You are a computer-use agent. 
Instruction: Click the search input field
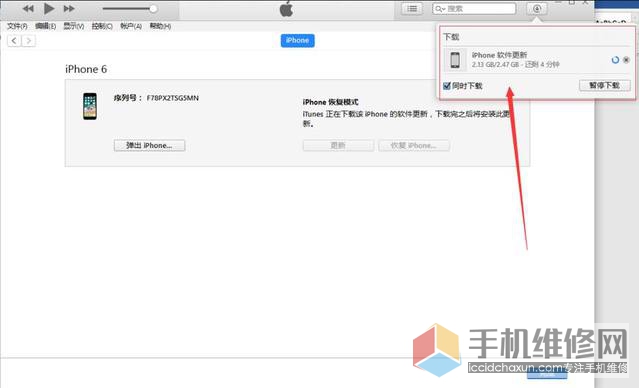click(x=474, y=9)
